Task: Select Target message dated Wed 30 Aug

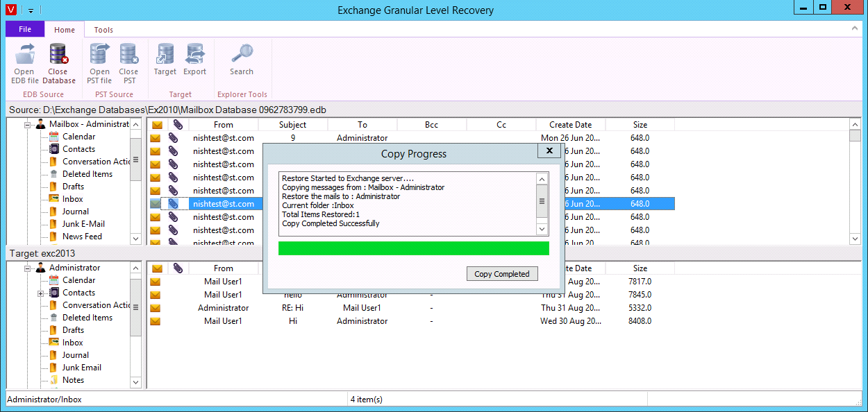Action: pyautogui.click(x=411, y=321)
